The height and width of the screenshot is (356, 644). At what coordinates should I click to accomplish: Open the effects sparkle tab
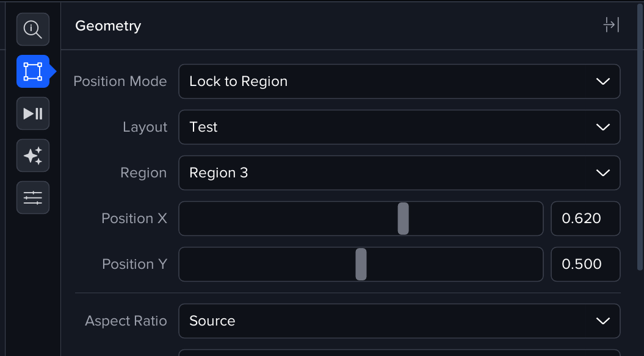pos(33,155)
